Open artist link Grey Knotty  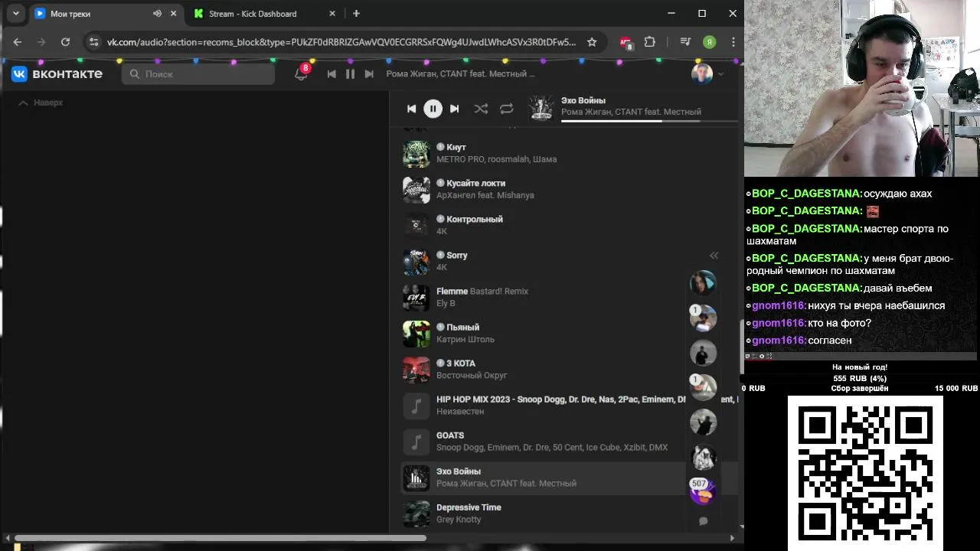[459, 519]
